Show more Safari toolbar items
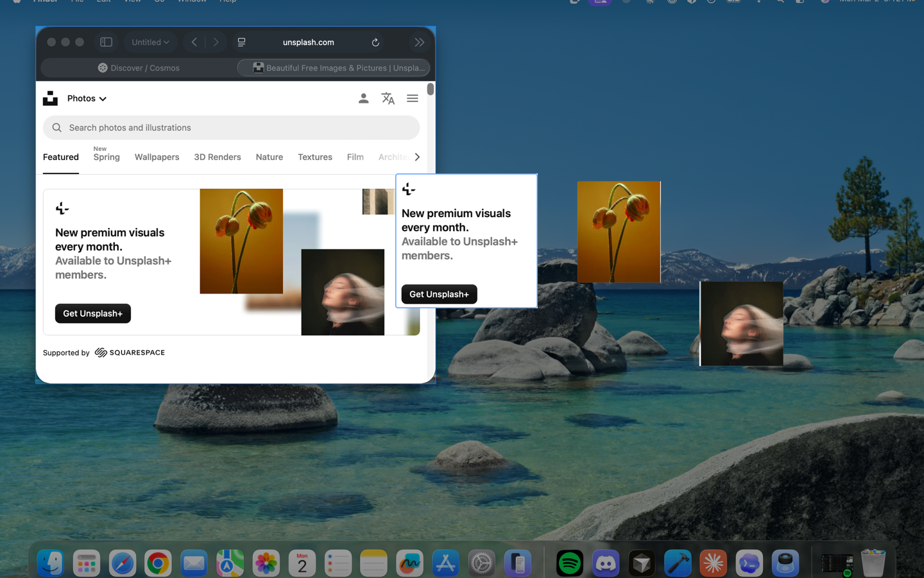Image resolution: width=924 pixels, height=578 pixels. coord(419,42)
